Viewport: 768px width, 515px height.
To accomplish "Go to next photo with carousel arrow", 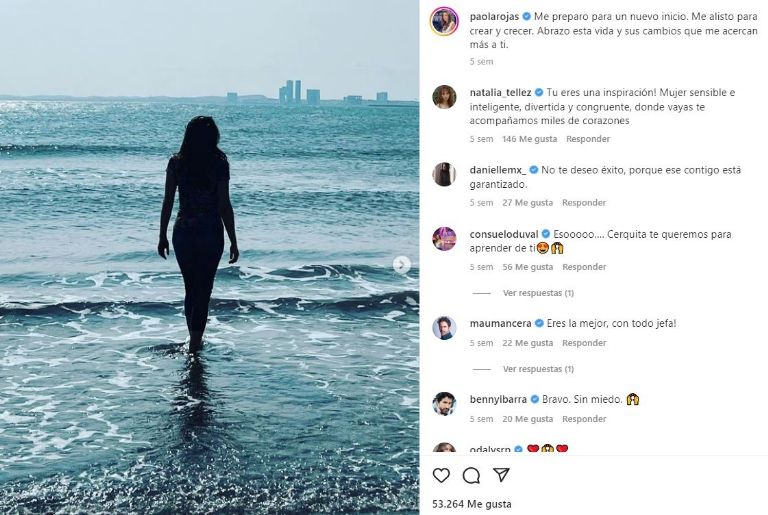I will pyautogui.click(x=401, y=265).
